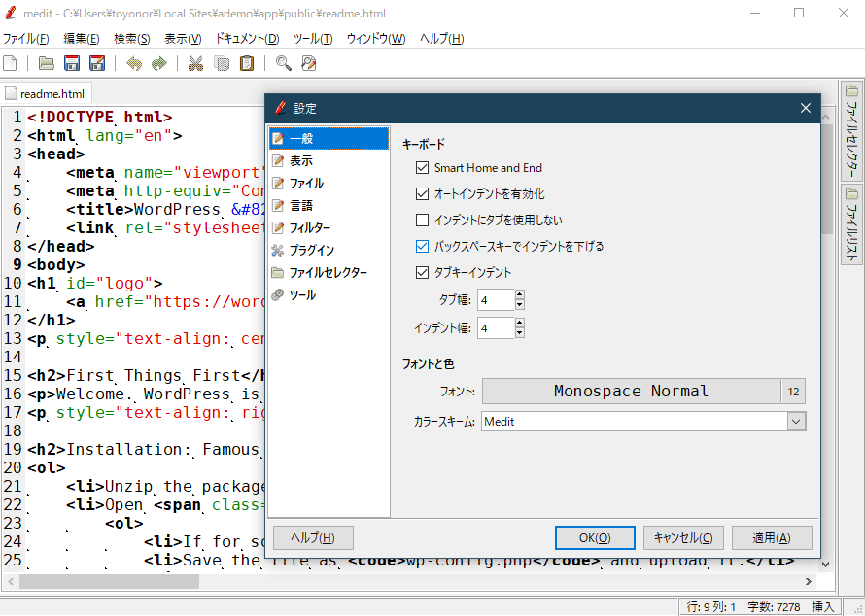This screenshot has height=616, width=865.
Task: Open the プラグイン settings page
Action: 329,251
